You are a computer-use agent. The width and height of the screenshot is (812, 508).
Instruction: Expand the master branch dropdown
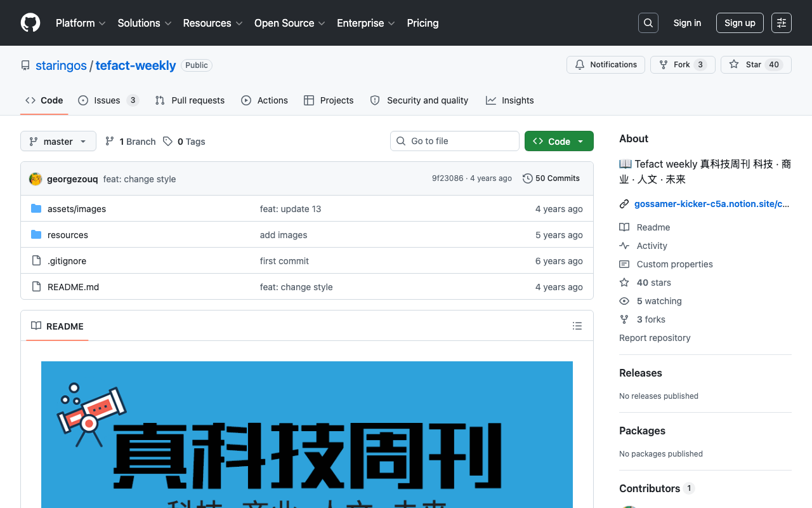(x=58, y=141)
